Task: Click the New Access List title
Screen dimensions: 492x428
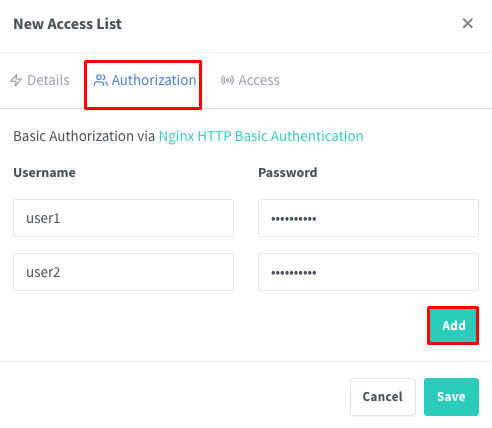Action: pyautogui.click(x=68, y=24)
